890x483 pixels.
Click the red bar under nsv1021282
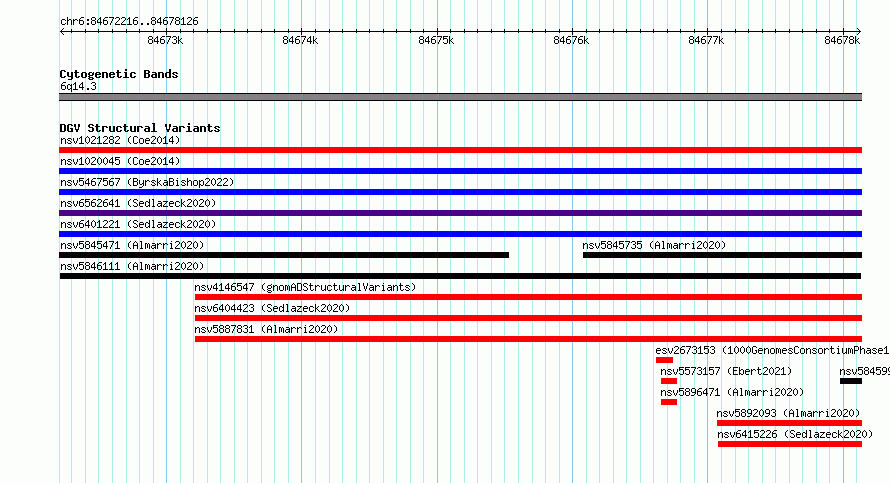point(460,150)
